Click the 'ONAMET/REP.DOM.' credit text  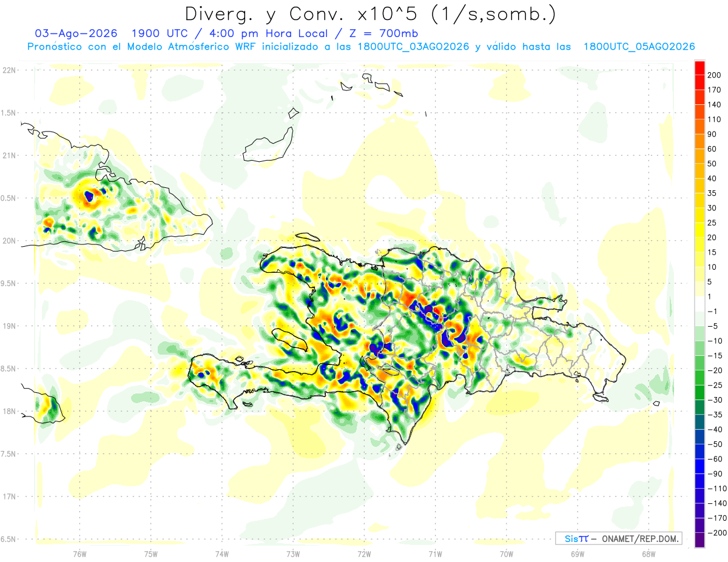(x=639, y=538)
